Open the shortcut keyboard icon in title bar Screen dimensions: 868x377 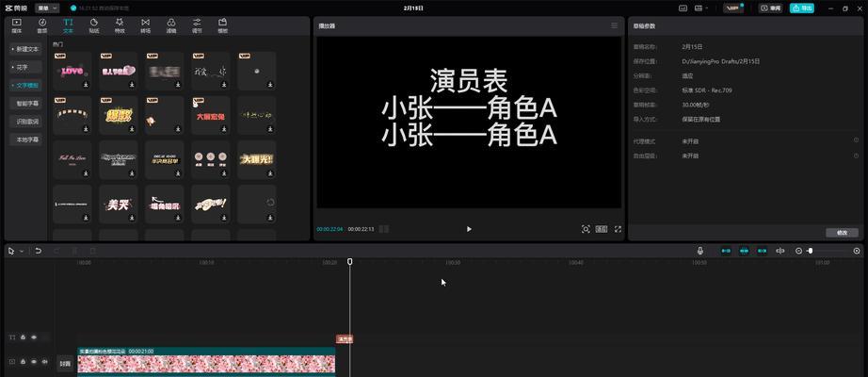click(683, 8)
